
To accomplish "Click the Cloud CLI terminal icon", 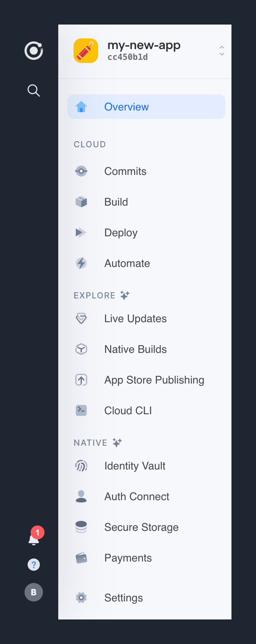I will pyautogui.click(x=81, y=410).
